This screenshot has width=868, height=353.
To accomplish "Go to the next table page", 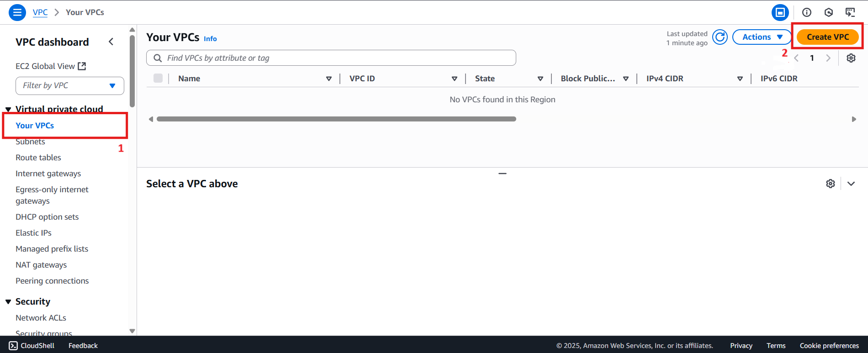I will point(828,58).
